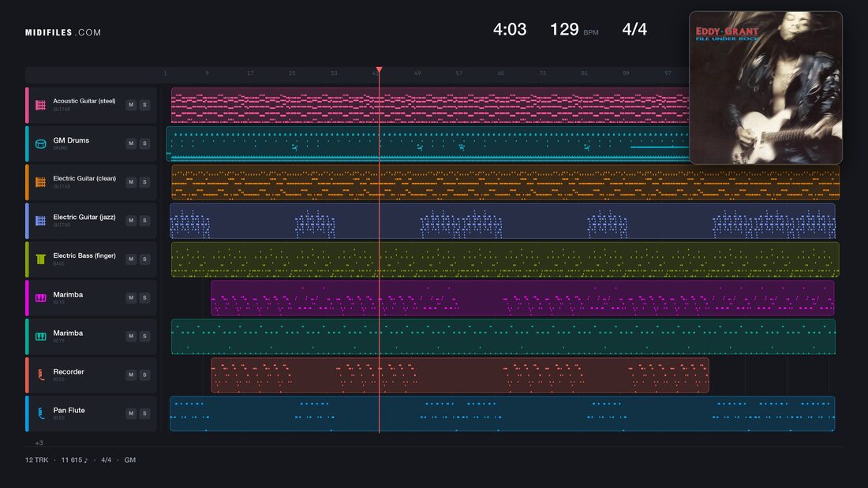Click the Electric Guitar (jazz) blue clip
The height and width of the screenshot is (488, 868).
[503, 221]
